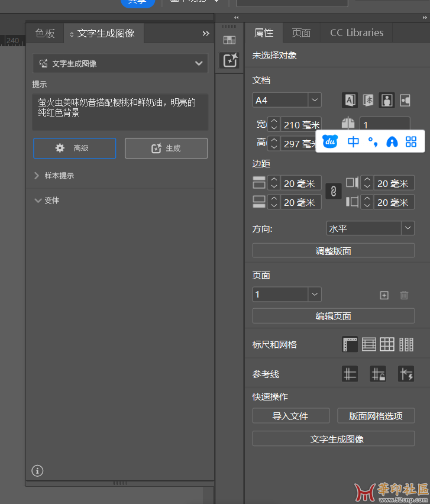Click the 297 毫米 height field
The height and width of the screenshot is (504, 430).
299,143
